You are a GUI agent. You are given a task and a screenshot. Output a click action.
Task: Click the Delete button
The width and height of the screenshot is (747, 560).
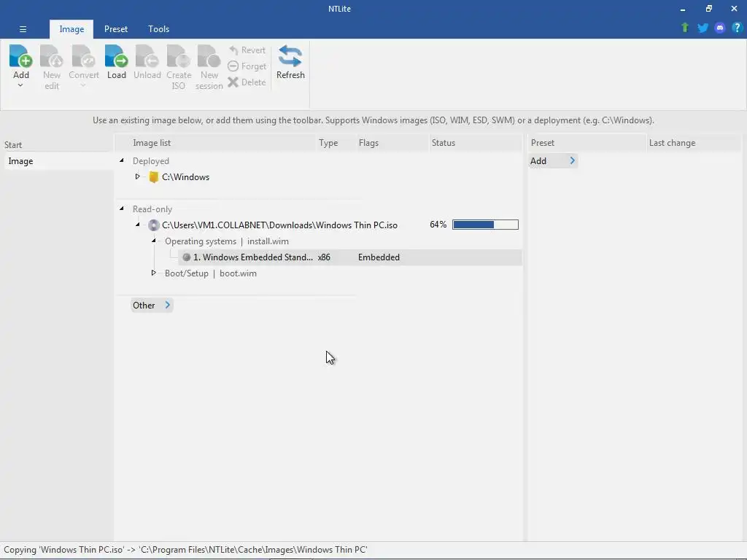click(247, 82)
